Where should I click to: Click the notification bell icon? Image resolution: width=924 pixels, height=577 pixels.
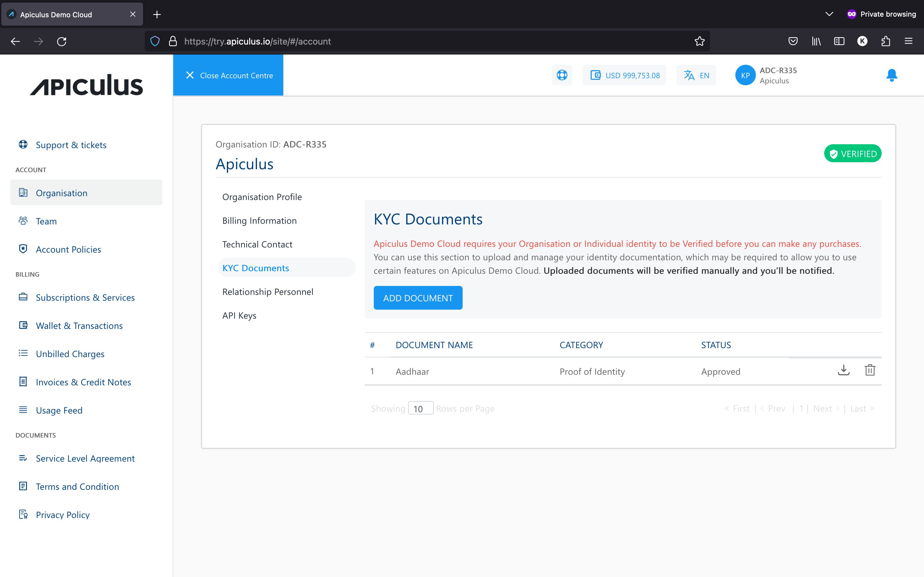(x=891, y=74)
